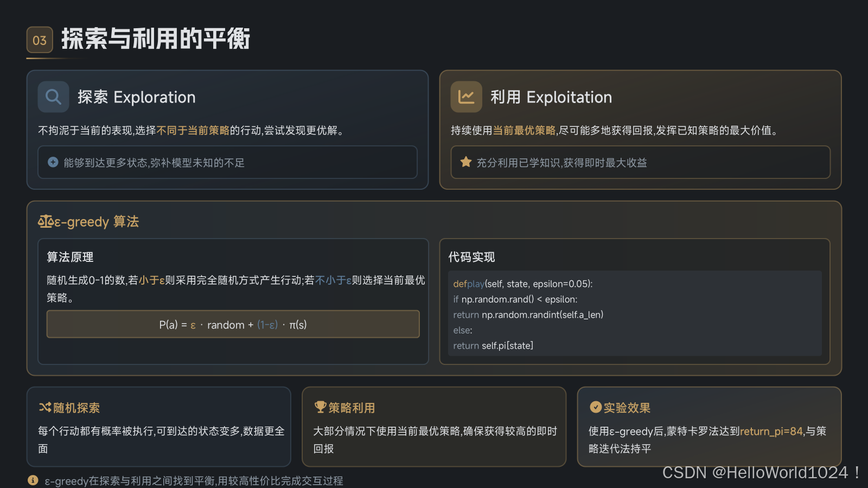The height and width of the screenshot is (488, 868).
Task: Click the line chart icon beside 利用 Exploitation
Action: pos(466,97)
